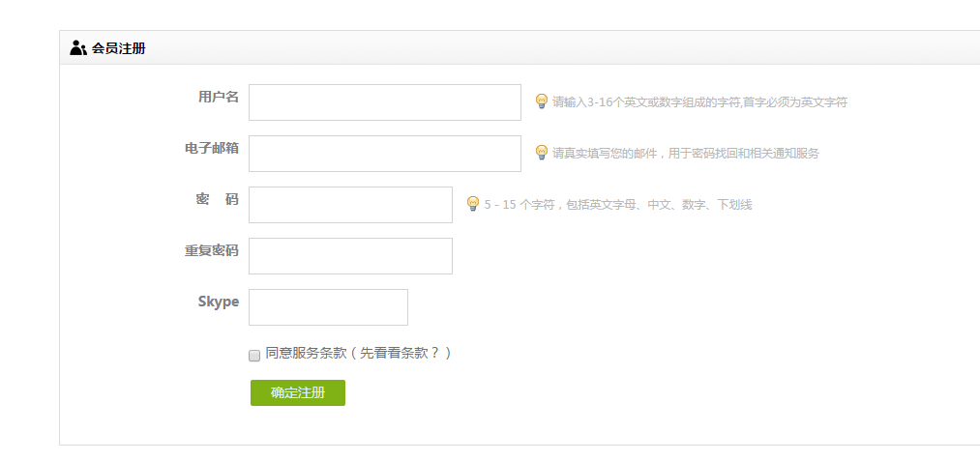Image resolution: width=980 pixels, height=461 pixels.
Task: Click the Skype field label
Action: click(218, 302)
